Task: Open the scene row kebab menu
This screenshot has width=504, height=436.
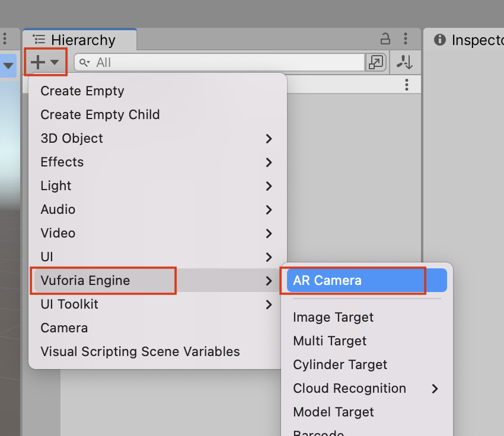Action: (407, 85)
